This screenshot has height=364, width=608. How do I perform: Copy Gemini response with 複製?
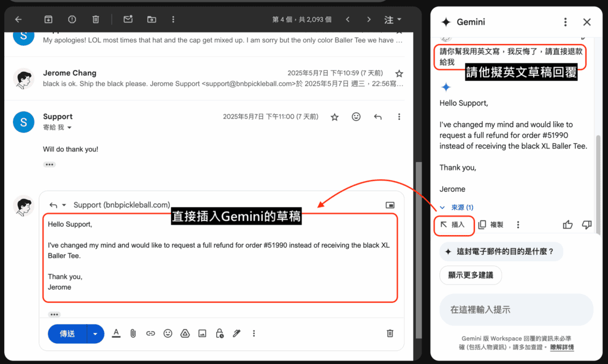[x=491, y=225]
